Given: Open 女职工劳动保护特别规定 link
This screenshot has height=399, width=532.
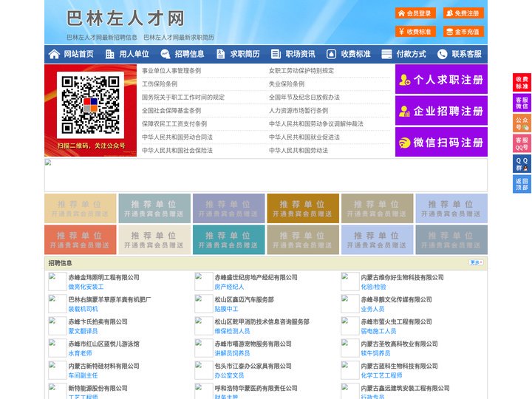Looking at the screenshot, I should 301,71.
